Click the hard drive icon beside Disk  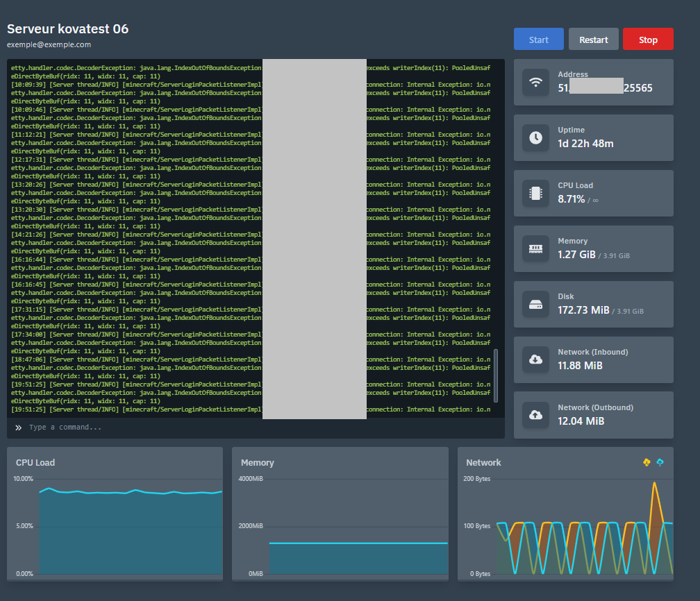coord(535,304)
